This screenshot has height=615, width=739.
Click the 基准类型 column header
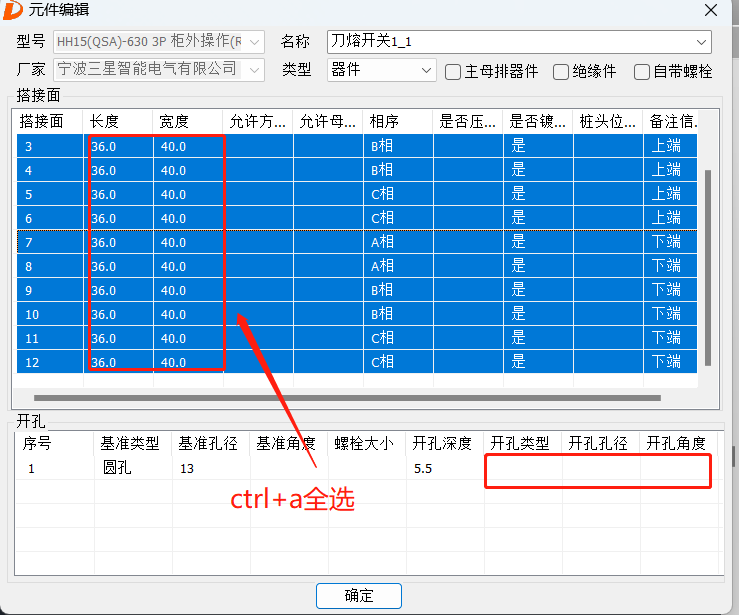pos(132,443)
